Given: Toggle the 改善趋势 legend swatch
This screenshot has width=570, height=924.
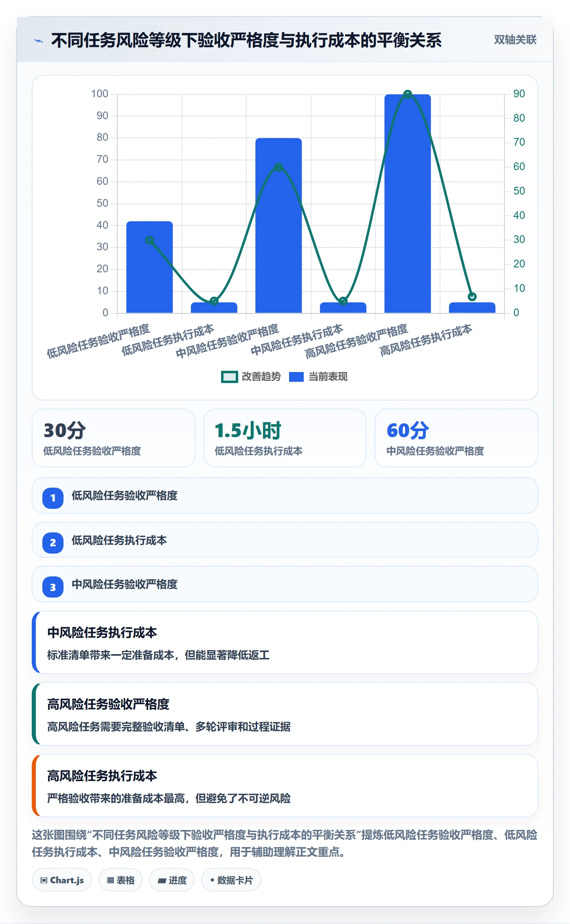Looking at the screenshot, I should (x=229, y=377).
